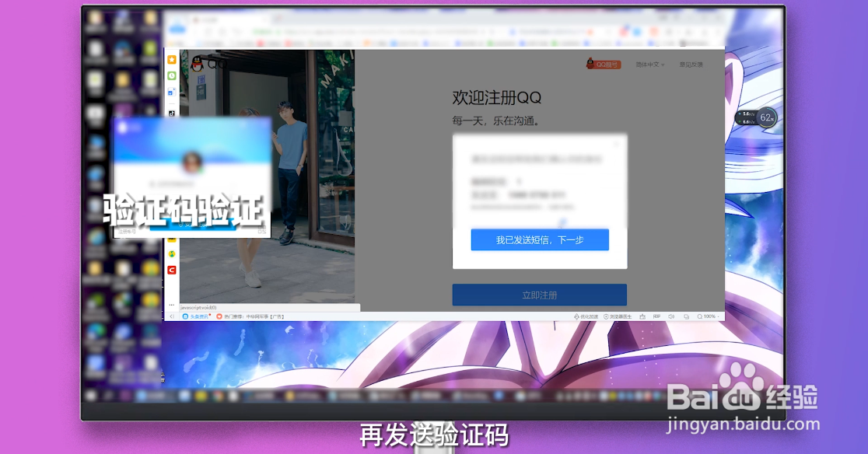Open the 热门推荐 ad link in status bar
This screenshot has height=454, width=868.
250,316
